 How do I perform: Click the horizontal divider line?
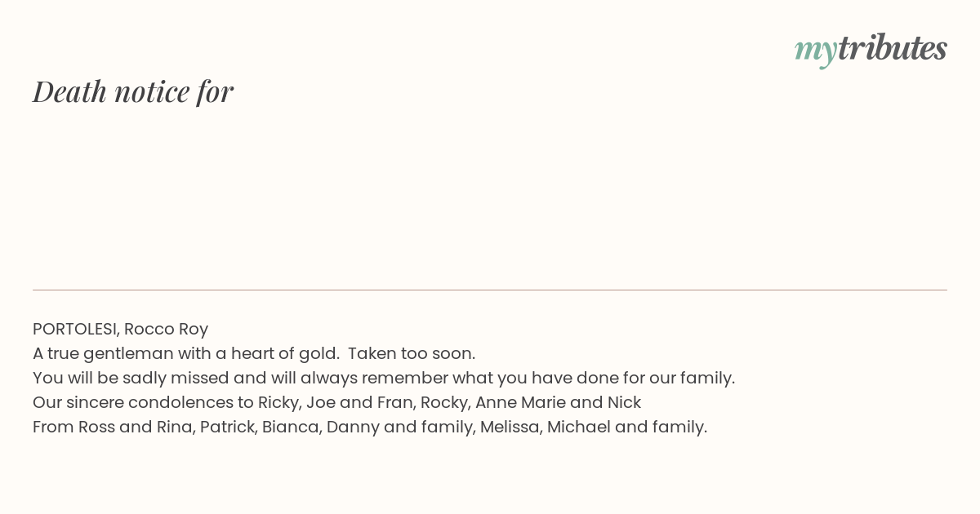[x=490, y=290]
